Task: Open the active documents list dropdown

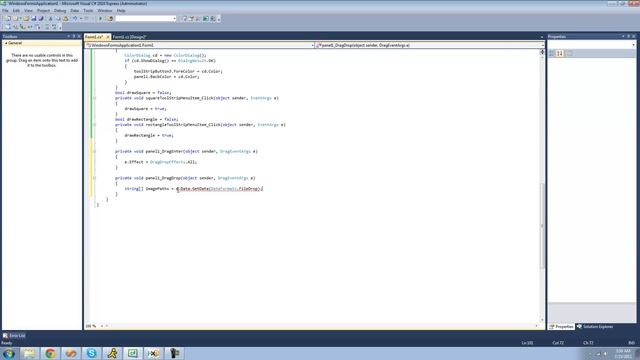Action: coord(542,37)
